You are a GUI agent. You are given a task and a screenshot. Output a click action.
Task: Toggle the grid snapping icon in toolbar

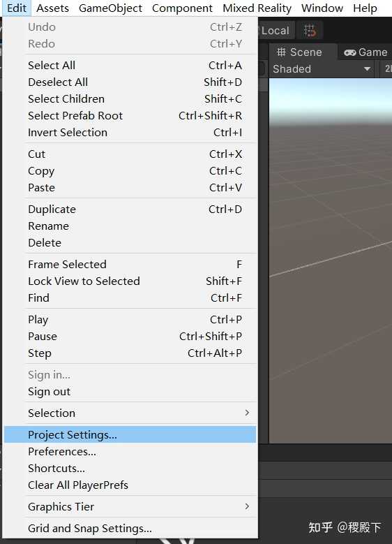point(310,30)
